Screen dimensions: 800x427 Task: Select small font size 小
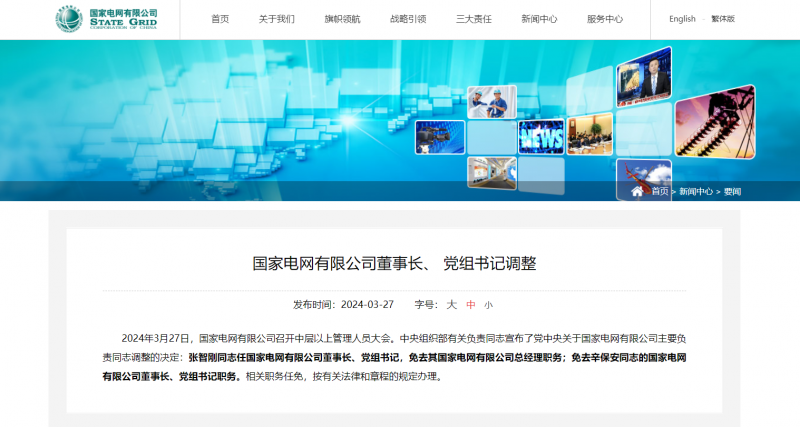[488, 305]
